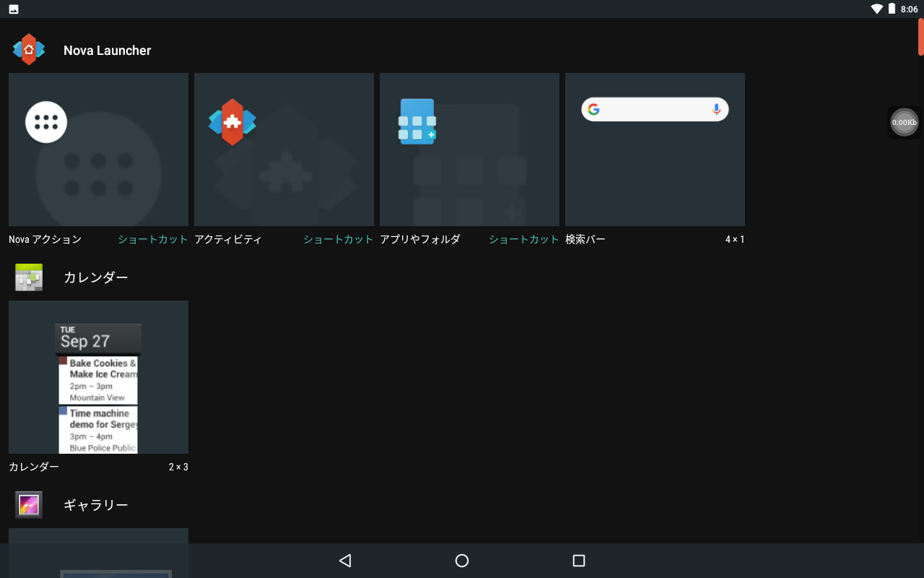Viewport: 924px width, 578px height.
Task: Click the 2 × 3 size label
Action: coord(178,467)
